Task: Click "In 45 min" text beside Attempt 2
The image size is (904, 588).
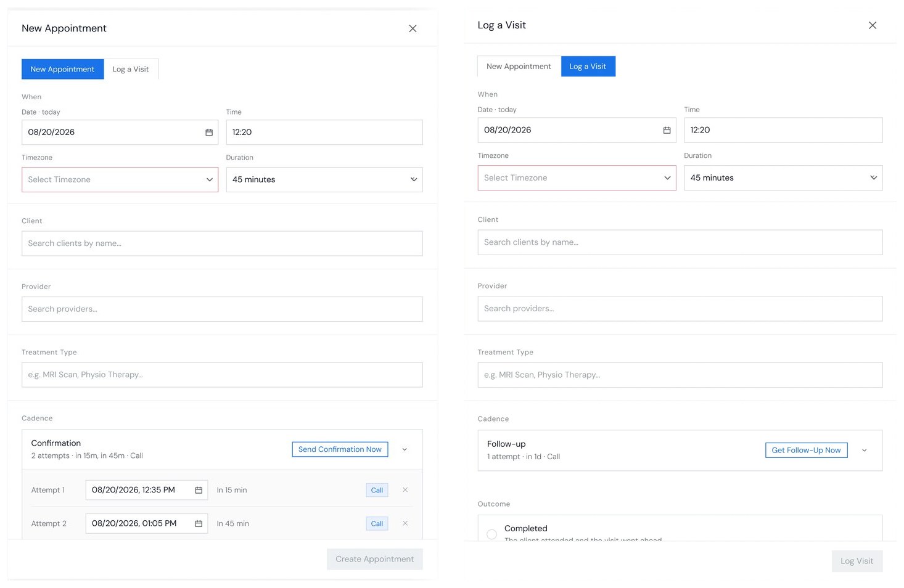Action: click(233, 523)
